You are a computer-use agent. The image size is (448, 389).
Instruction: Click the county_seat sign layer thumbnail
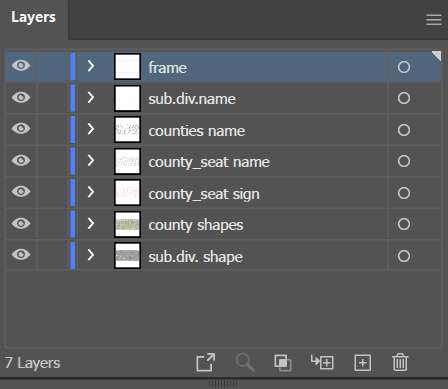127,192
